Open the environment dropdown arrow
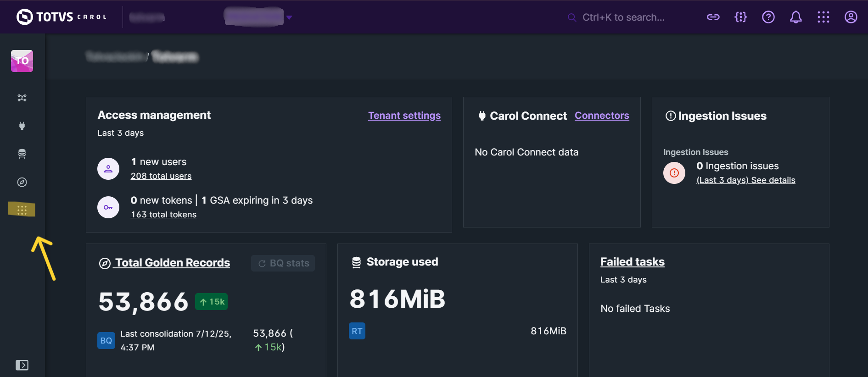This screenshot has width=868, height=377. [289, 17]
